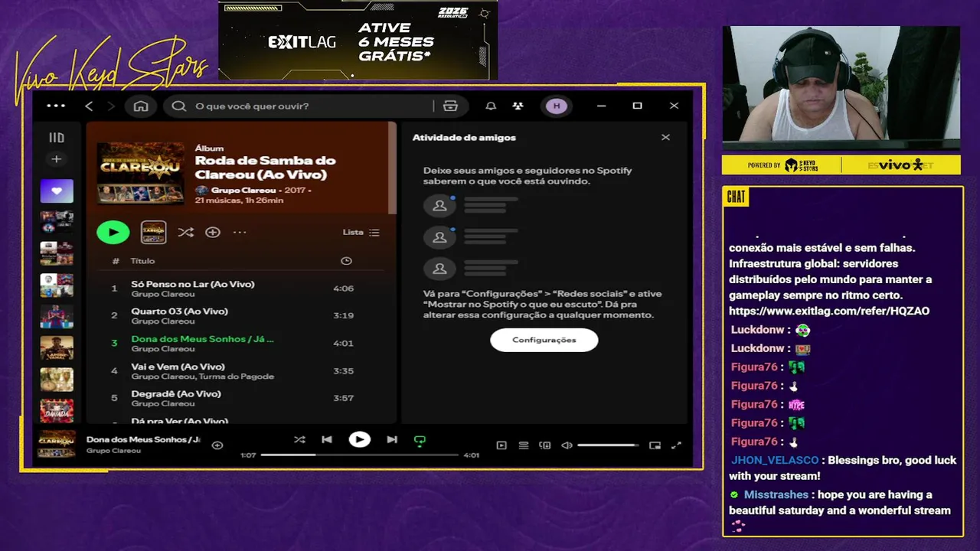The image size is (980, 551).
Task: Open the profile avatar 'H' menu
Action: [557, 106]
